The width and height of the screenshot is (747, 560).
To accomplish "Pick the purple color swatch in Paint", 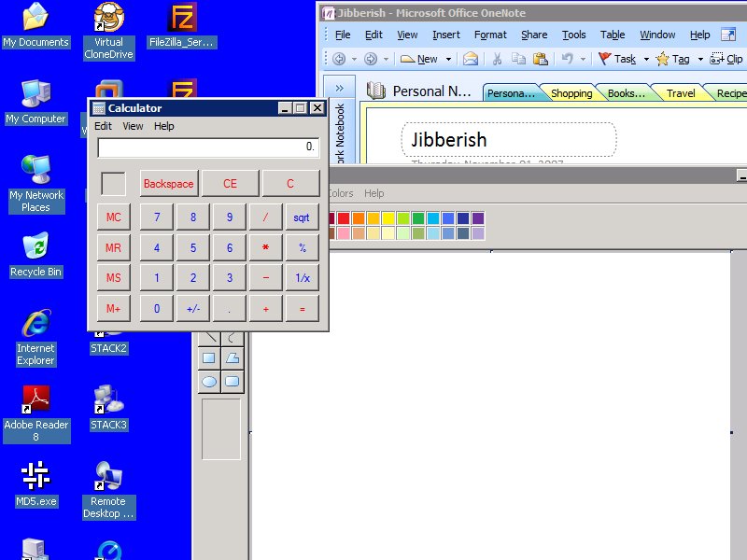I will pos(478,218).
